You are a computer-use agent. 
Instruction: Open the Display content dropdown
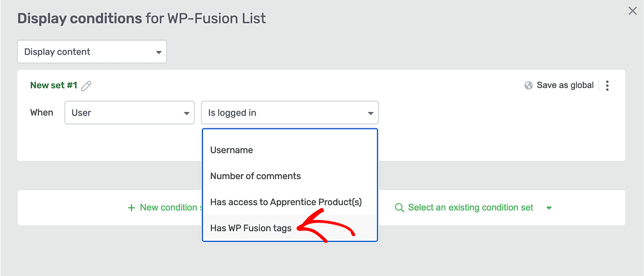tap(92, 52)
